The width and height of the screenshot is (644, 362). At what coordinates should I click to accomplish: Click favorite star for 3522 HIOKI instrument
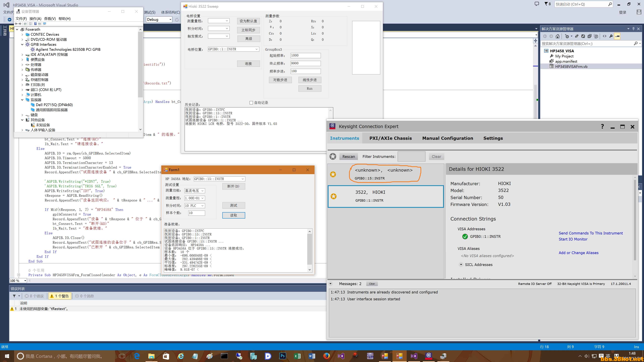(334, 196)
